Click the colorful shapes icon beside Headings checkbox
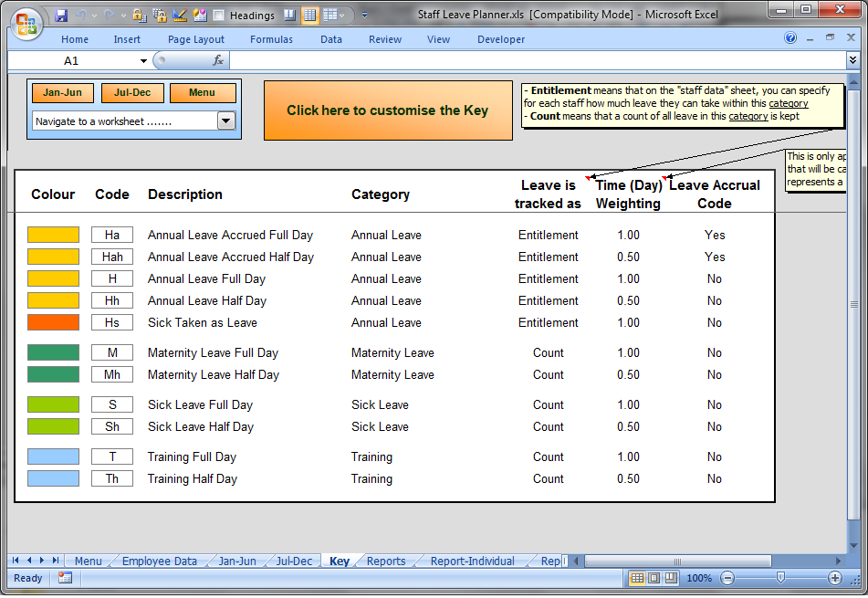868x598 pixels. pos(199,15)
